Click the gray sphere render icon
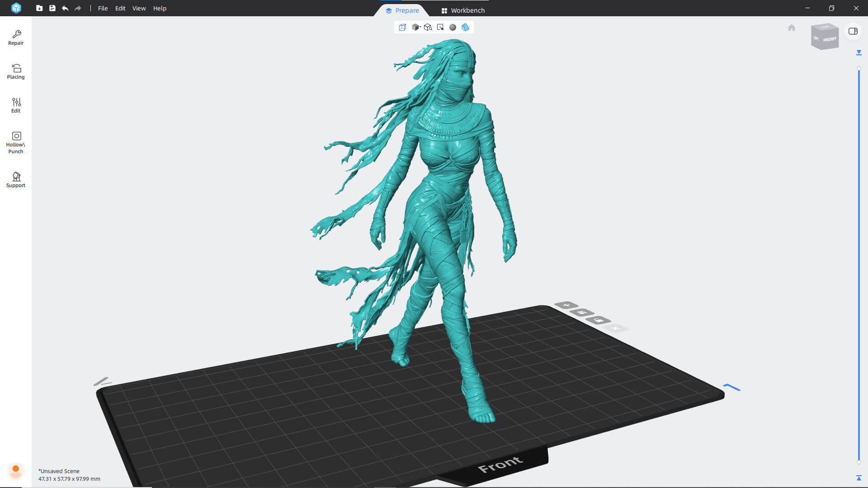Viewport: 868px width, 488px height. (x=453, y=27)
